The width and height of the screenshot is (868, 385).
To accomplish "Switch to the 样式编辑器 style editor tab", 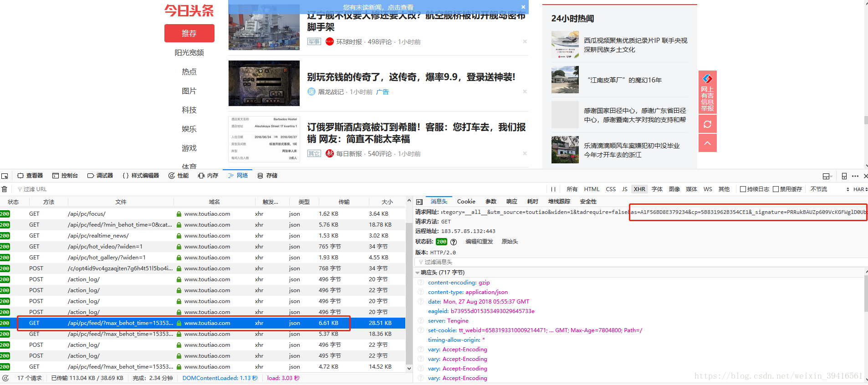I will 141,176.
